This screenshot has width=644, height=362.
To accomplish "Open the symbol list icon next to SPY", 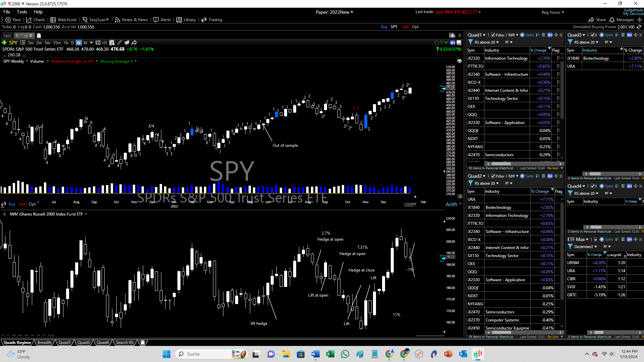I will click(22, 43).
